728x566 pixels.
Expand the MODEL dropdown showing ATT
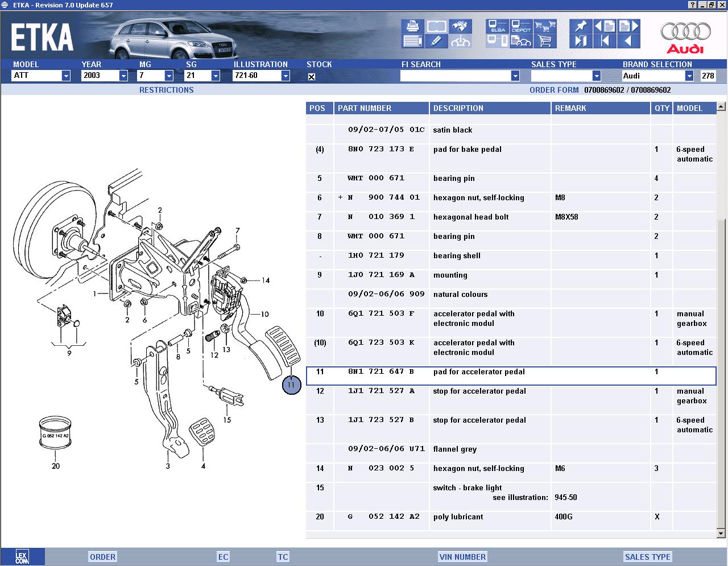pyautogui.click(x=66, y=76)
